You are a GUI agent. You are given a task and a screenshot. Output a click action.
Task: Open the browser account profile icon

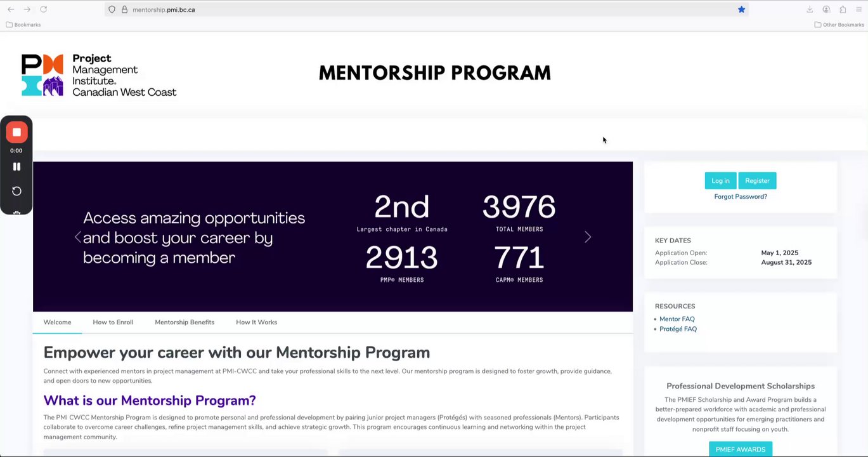[x=826, y=10]
